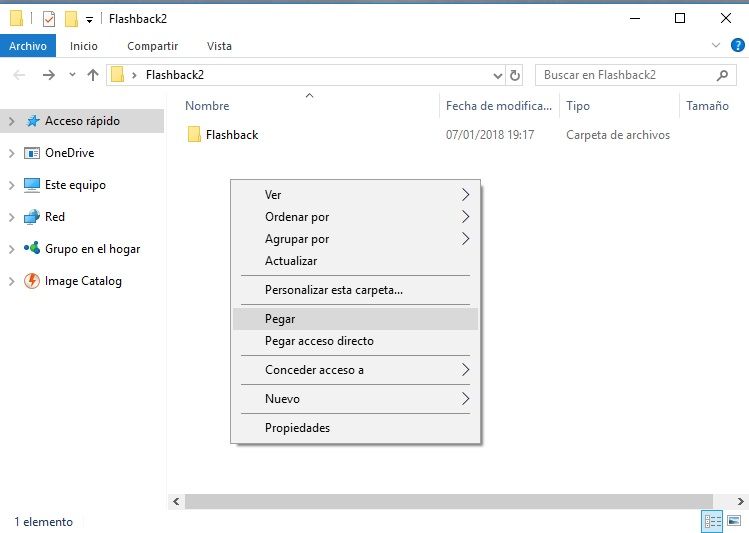Click the New Folder icon in title bar
749x533 pixels.
click(x=71, y=18)
